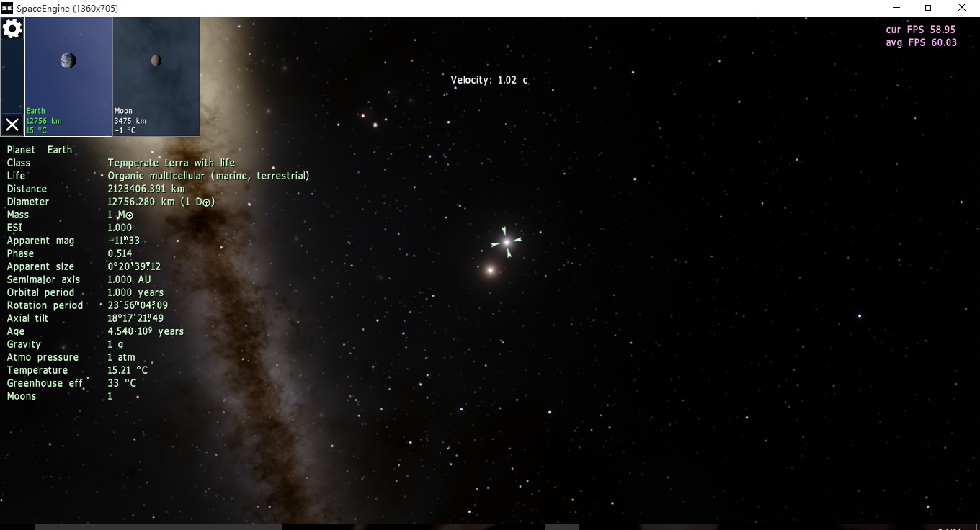Click the Age value '4.540·10⁹ years'
The width and height of the screenshot is (980, 530).
click(146, 331)
